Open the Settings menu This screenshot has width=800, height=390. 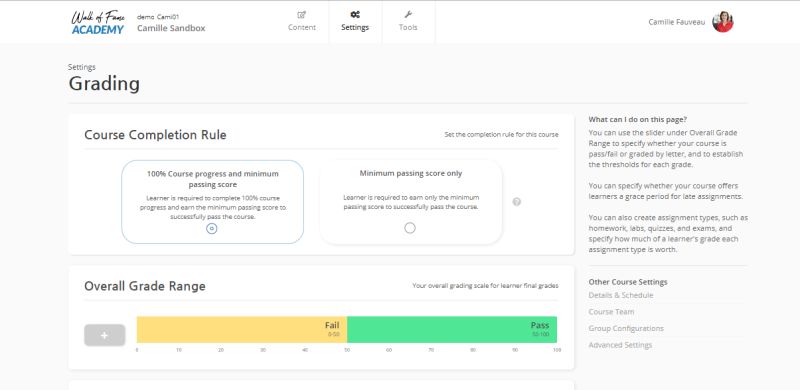point(355,22)
